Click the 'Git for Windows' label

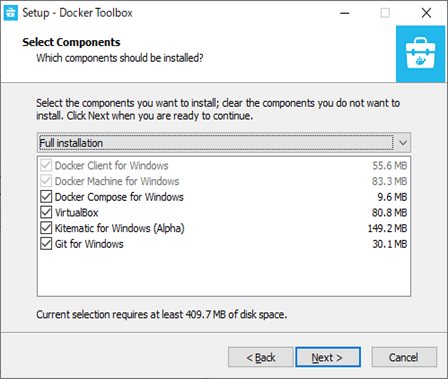click(x=89, y=244)
